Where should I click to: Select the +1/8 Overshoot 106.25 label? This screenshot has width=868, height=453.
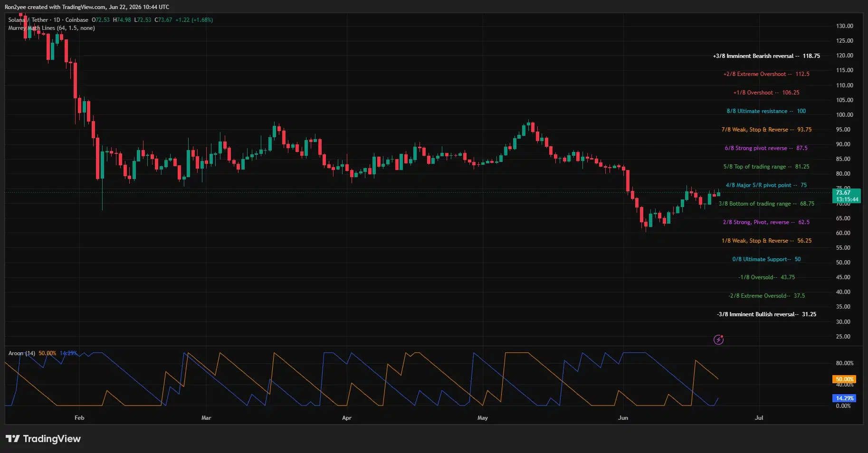tap(766, 93)
